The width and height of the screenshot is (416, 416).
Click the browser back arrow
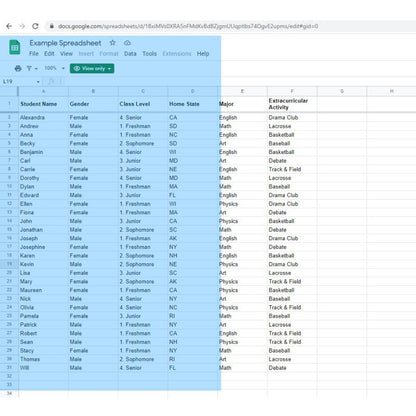pyautogui.click(x=9, y=26)
